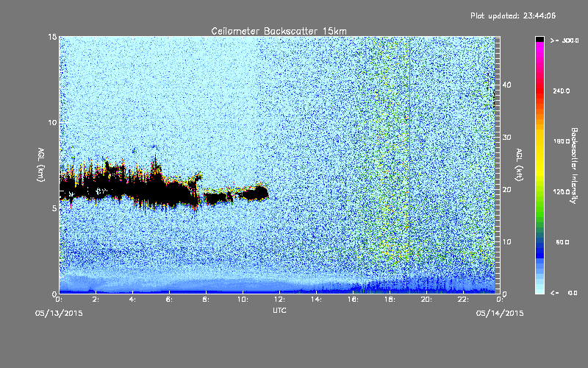Viewport: 588px width, 368px height.
Task: Click the 'AGL (kft)' right axis label
Action: [x=520, y=165]
